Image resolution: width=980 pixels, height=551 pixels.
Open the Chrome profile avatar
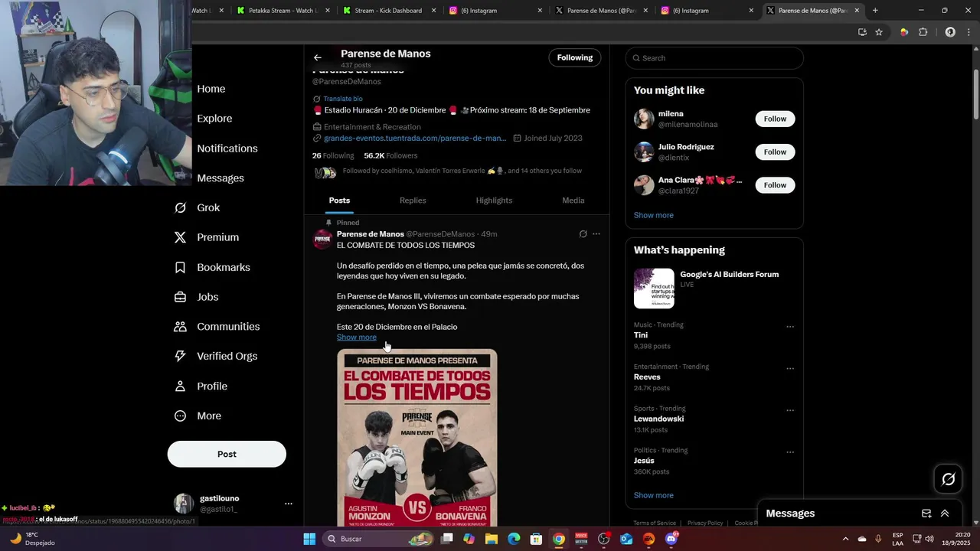tap(950, 32)
